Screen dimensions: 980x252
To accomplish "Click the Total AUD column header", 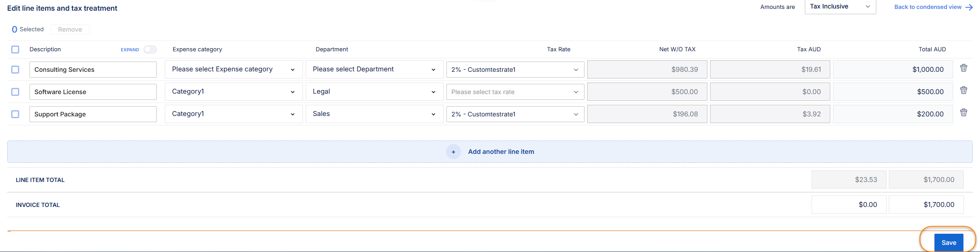I will [x=932, y=50].
